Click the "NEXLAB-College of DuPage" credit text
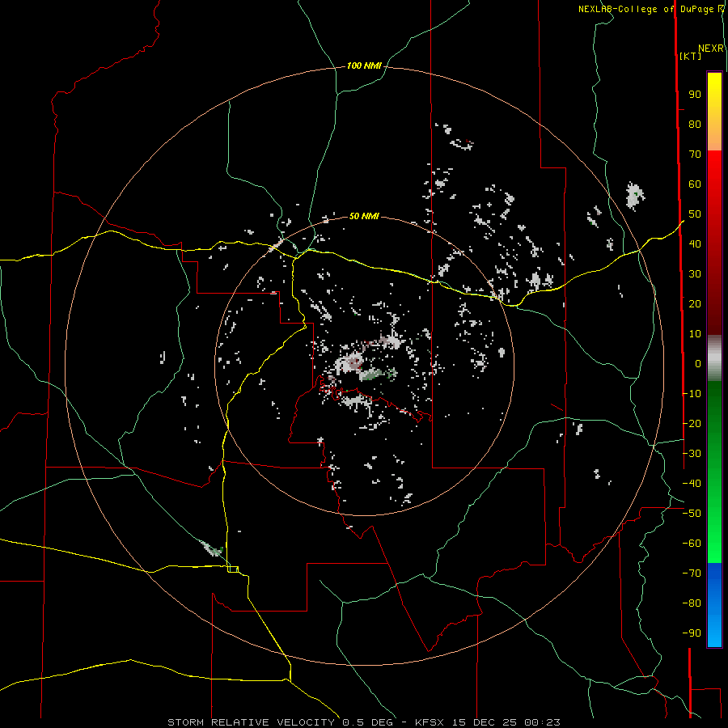Viewport: 728px width, 728px height. click(x=647, y=9)
